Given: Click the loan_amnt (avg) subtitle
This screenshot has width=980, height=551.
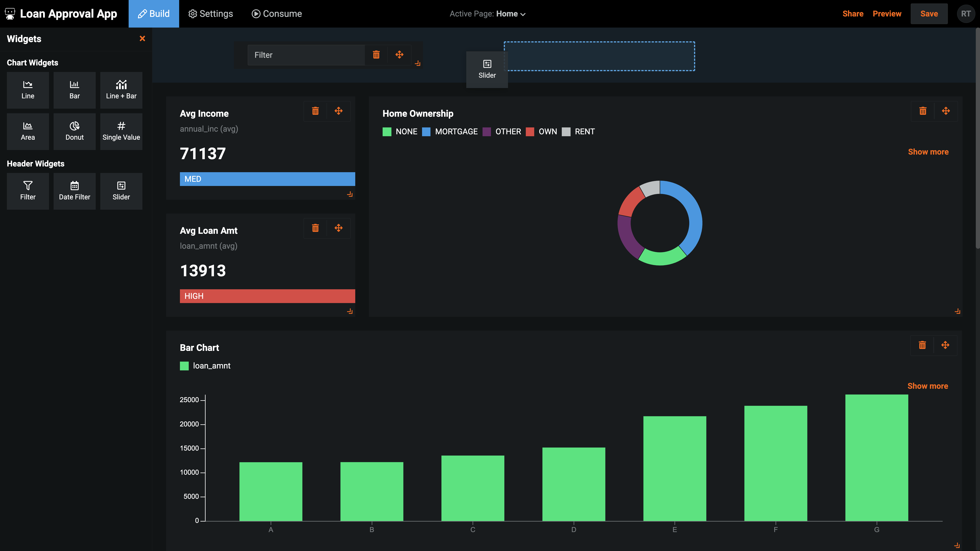Looking at the screenshot, I should [208, 246].
